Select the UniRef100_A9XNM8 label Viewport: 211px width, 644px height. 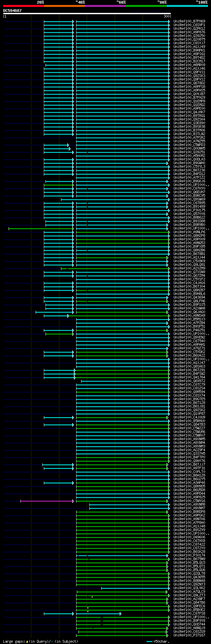[189, 504]
